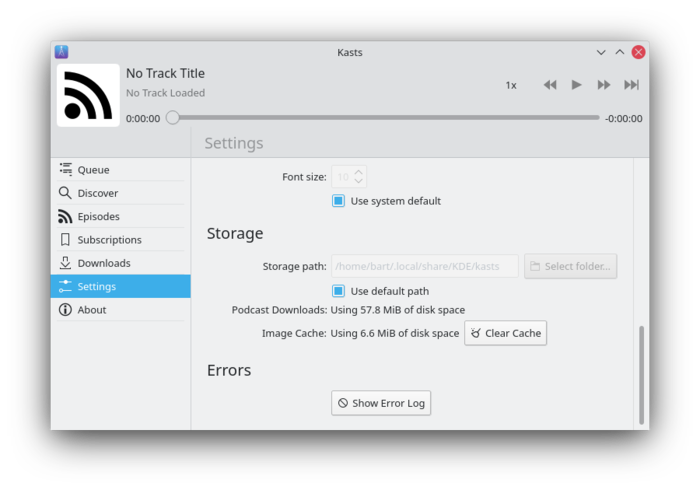
Task: Click the rewind playback button
Action: tap(550, 85)
